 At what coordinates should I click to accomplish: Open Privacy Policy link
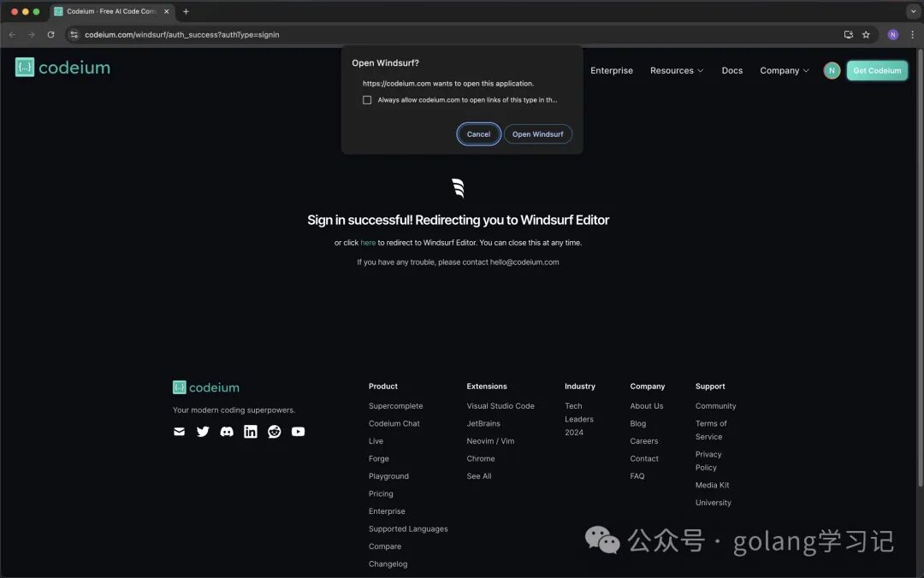coord(708,461)
